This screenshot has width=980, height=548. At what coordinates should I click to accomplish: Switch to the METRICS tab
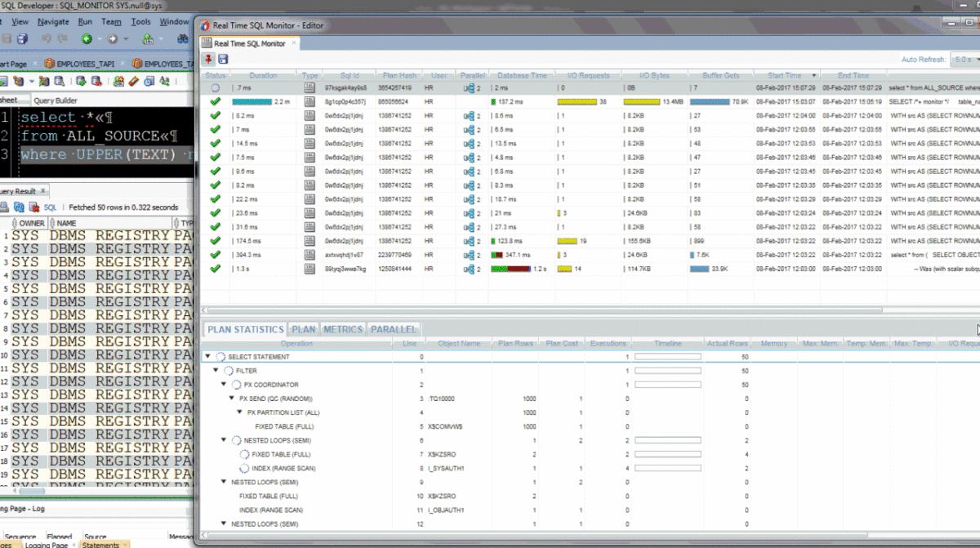point(342,329)
